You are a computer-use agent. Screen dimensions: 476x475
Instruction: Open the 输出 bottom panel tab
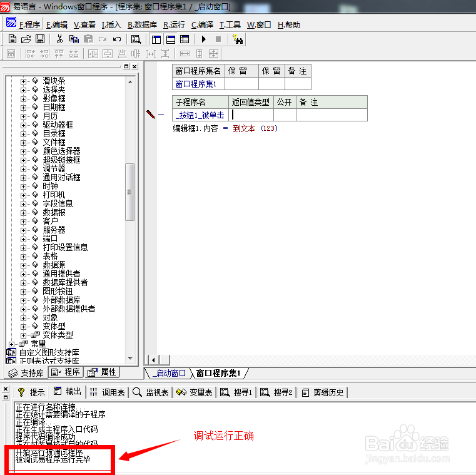pos(68,392)
